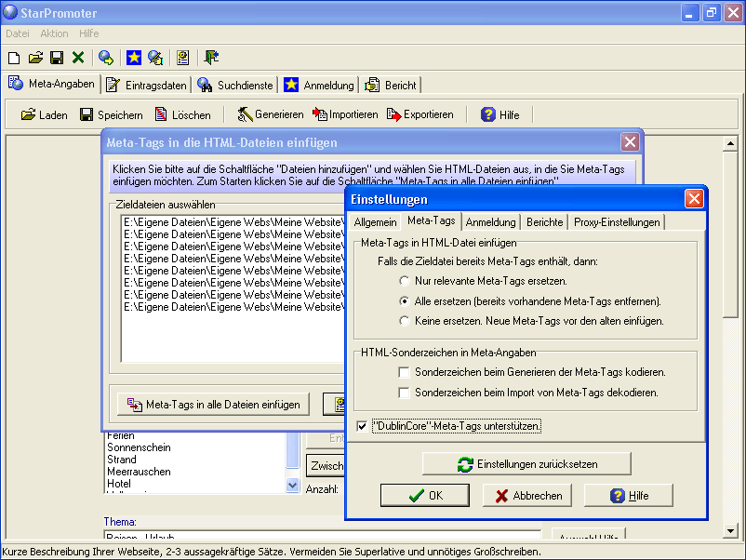Click the Einstellungen zurücksetzen button
The width and height of the screenshot is (746, 560).
526,464
